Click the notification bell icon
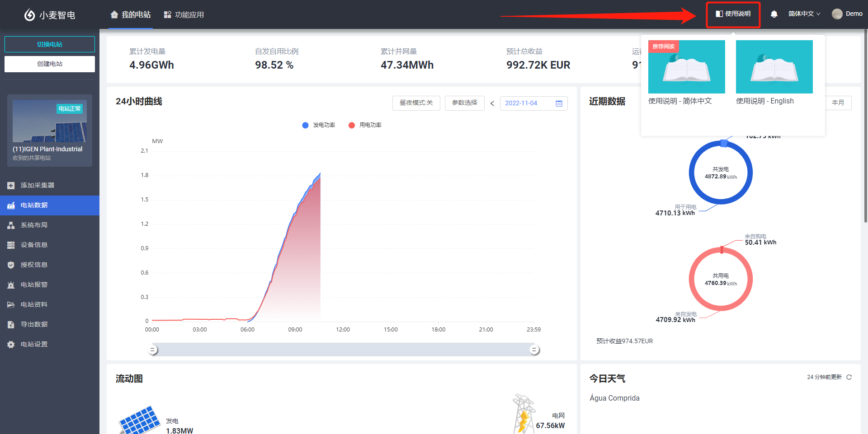Image resolution: width=868 pixels, height=434 pixels. tap(774, 14)
